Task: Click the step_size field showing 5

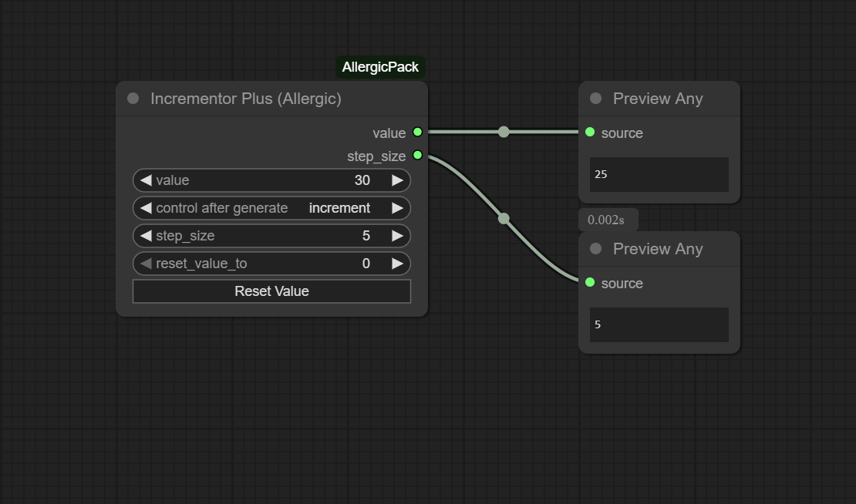Action: (272, 236)
